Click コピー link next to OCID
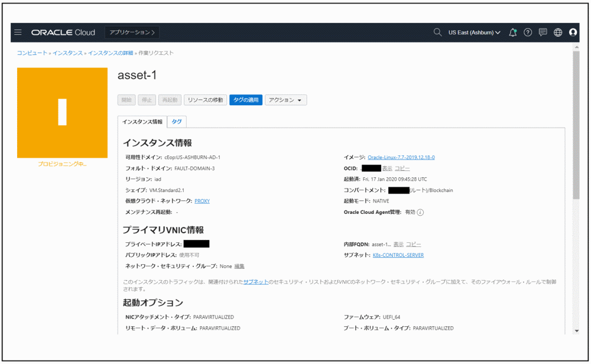Image resolution: width=591 pixels, height=364 pixels. click(x=402, y=168)
